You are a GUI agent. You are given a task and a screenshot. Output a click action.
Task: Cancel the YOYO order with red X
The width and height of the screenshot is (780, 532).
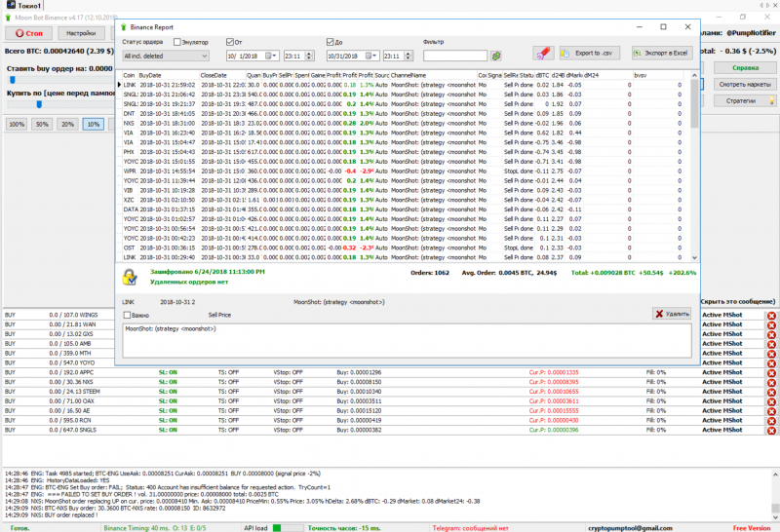point(771,363)
